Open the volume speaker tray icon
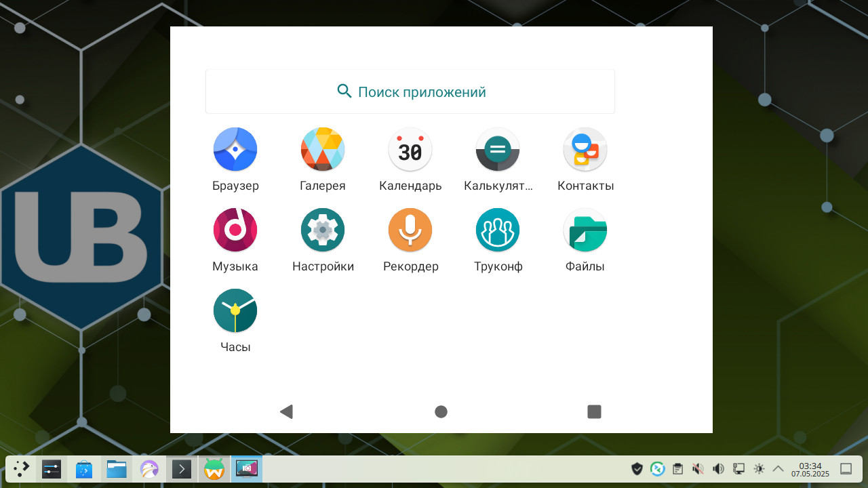 pyautogui.click(x=718, y=468)
